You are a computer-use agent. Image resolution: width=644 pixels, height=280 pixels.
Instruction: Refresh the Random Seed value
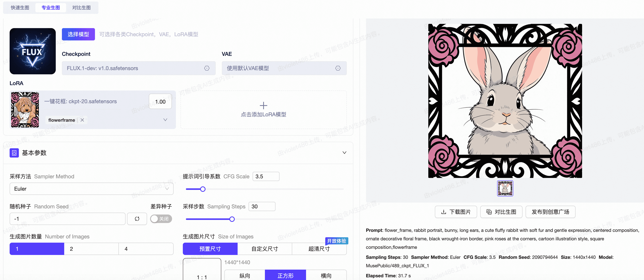pyautogui.click(x=137, y=219)
